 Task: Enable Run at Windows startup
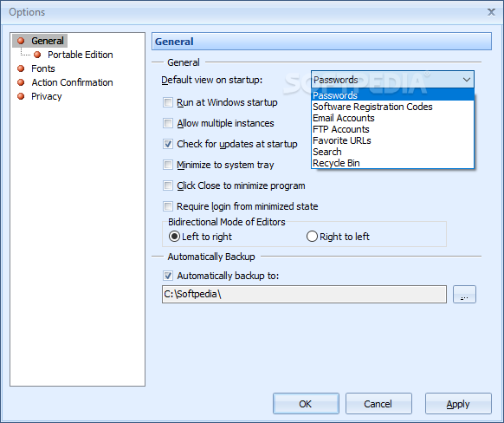pyautogui.click(x=168, y=102)
